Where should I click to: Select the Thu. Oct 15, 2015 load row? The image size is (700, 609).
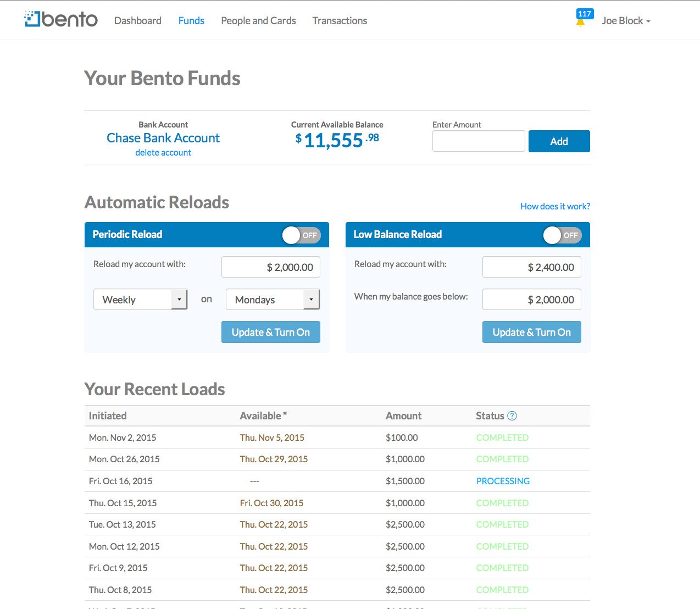337,503
